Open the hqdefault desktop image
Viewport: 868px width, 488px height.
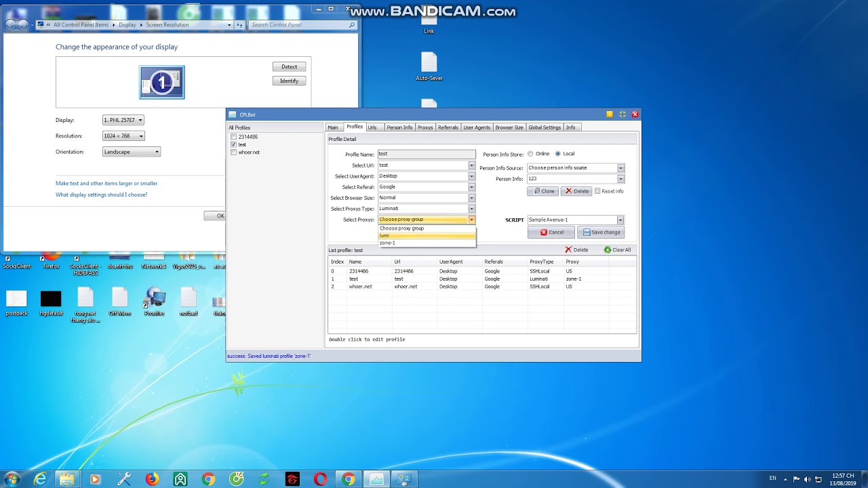[51, 303]
